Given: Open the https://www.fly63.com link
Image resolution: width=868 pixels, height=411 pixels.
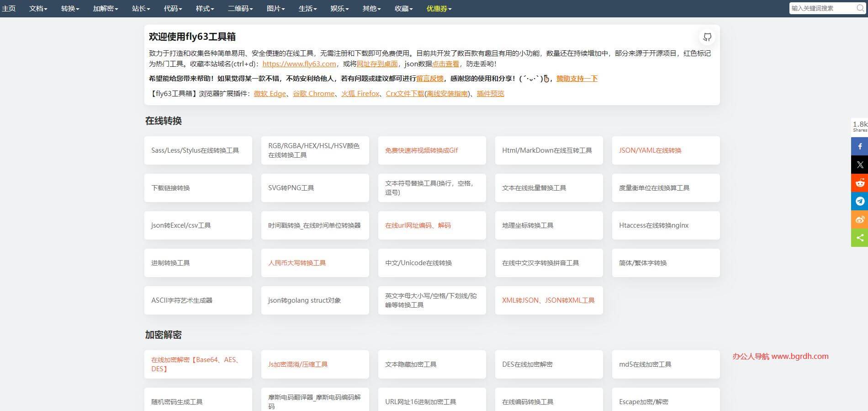Looking at the screenshot, I should (x=299, y=64).
